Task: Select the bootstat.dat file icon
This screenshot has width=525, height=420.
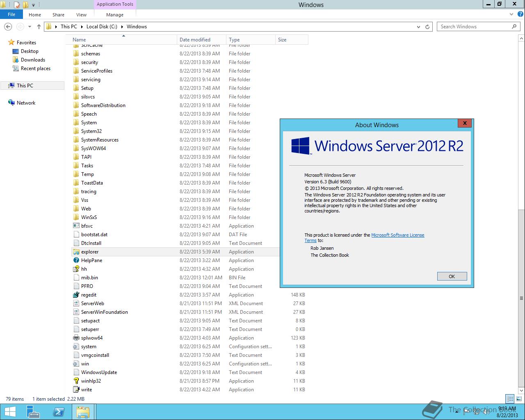Action: 76,235
